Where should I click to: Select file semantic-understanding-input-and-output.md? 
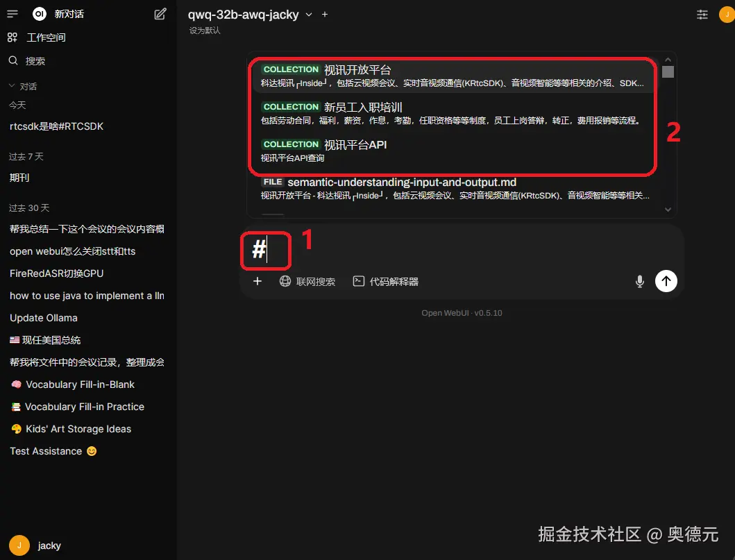(x=453, y=188)
